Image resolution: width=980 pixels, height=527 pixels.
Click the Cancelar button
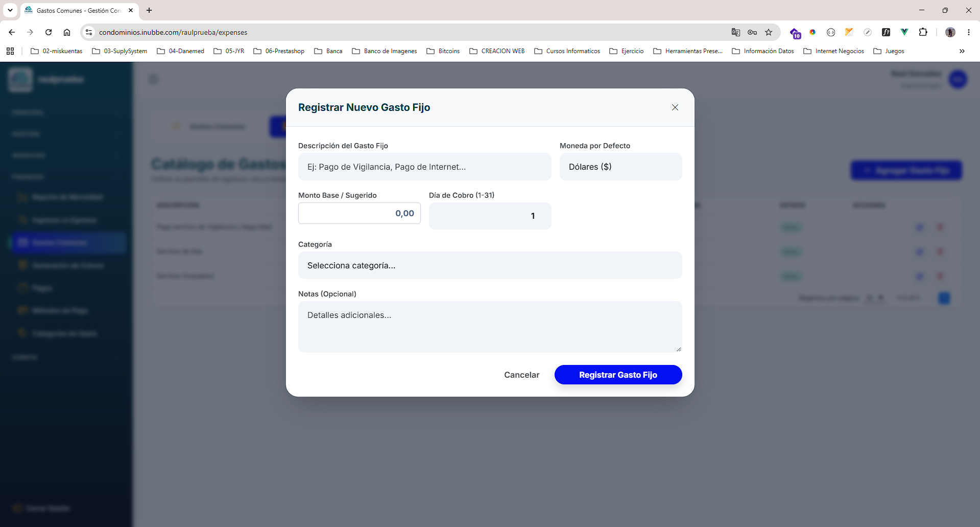(521, 375)
